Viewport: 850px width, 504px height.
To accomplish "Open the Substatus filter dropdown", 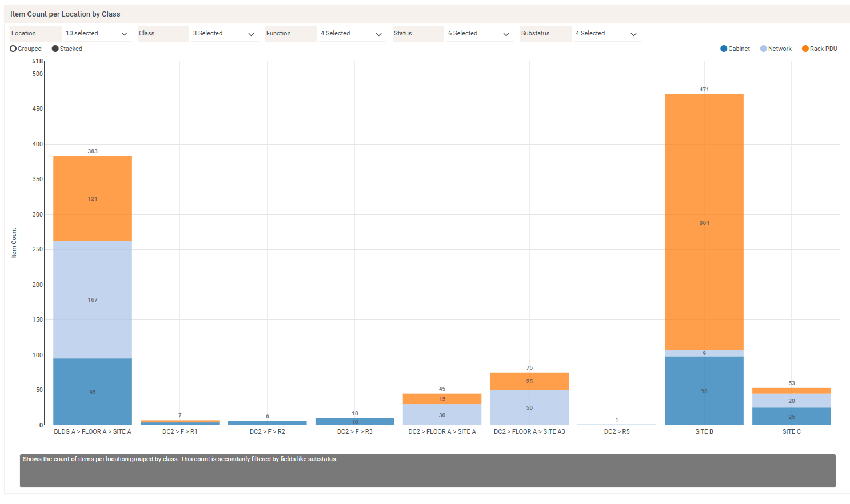I will 605,34.
